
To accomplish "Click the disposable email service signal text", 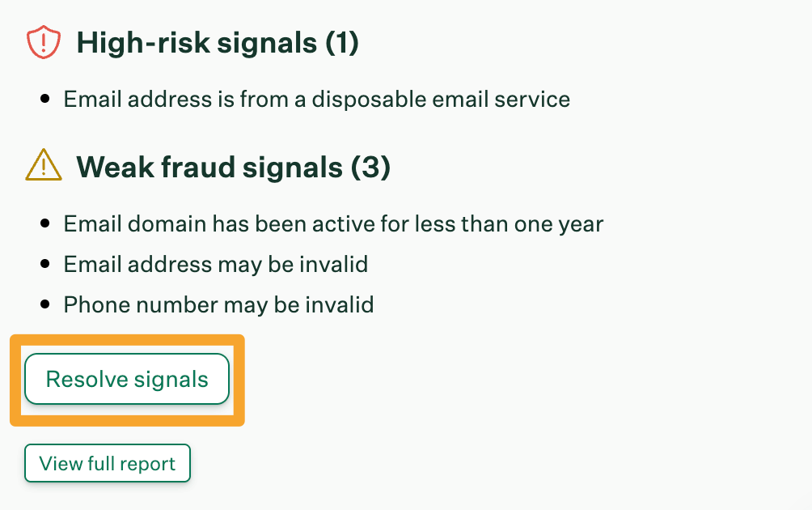I will pyautogui.click(x=315, y=99).
